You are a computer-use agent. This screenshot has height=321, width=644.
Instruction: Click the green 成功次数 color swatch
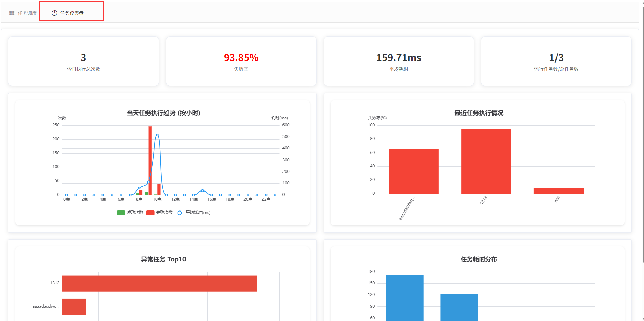(121, 213)
